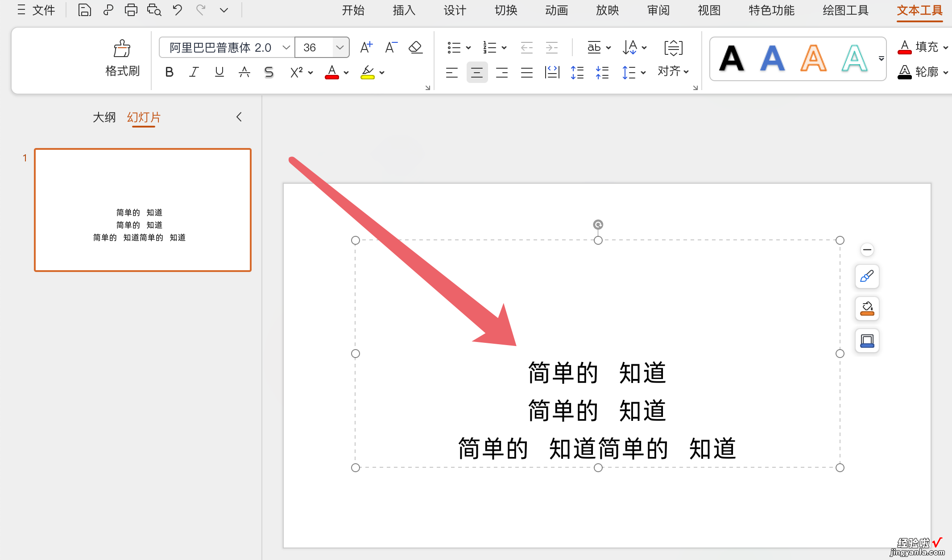The width and height of the screenshot is (952, 560).
Task: Toggle Underline formatting
Action: 219,72
